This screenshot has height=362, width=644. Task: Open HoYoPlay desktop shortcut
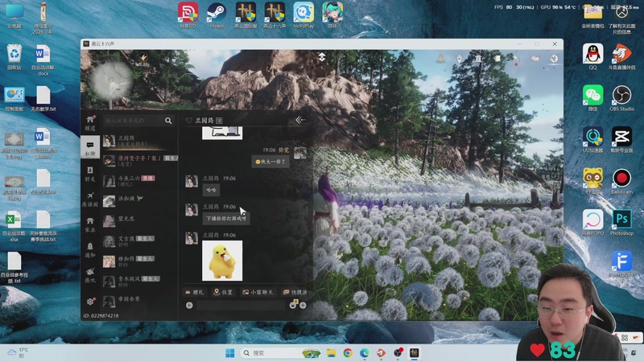click(x=303, y=15)
